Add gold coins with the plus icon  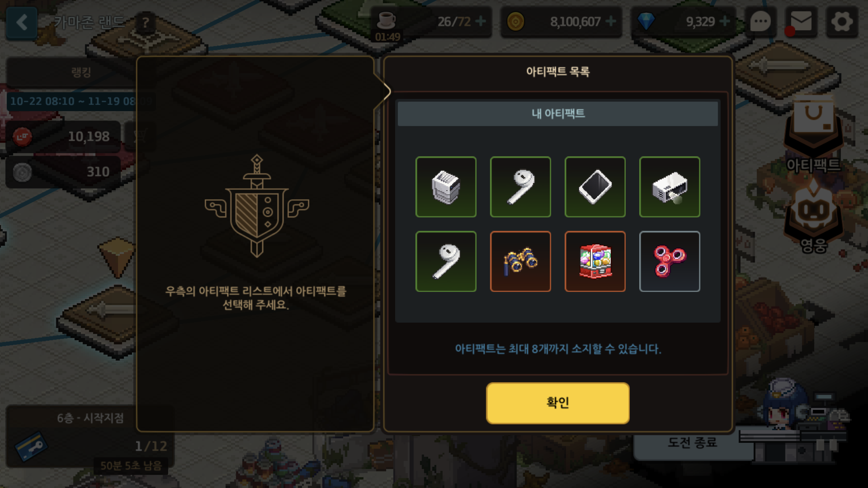pos(611,21)
